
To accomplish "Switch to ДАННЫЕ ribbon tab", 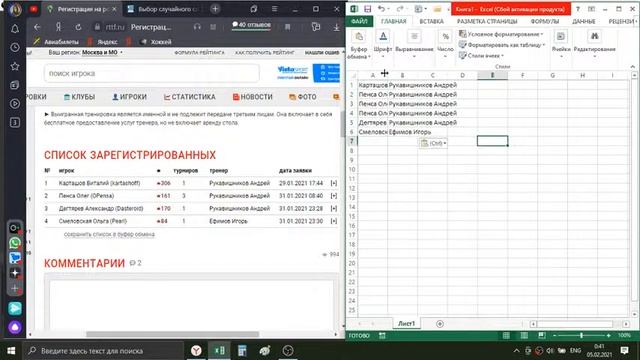I will [x=583, y=21].
